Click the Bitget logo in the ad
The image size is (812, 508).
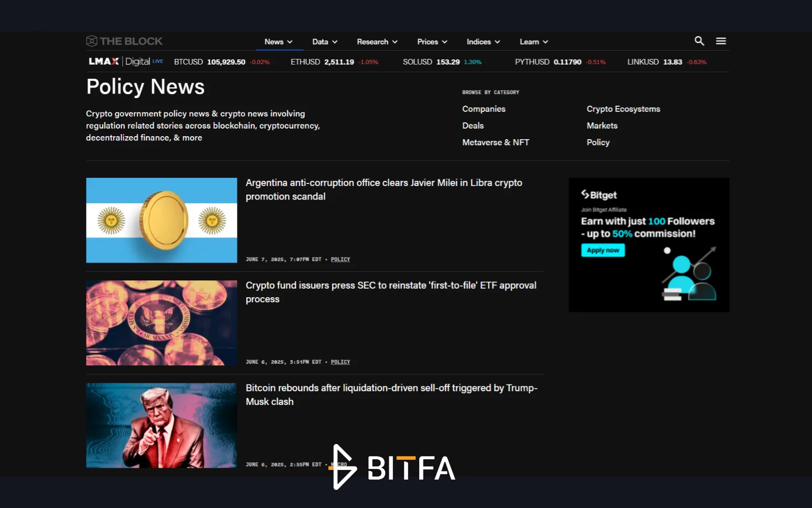[599, 195]
